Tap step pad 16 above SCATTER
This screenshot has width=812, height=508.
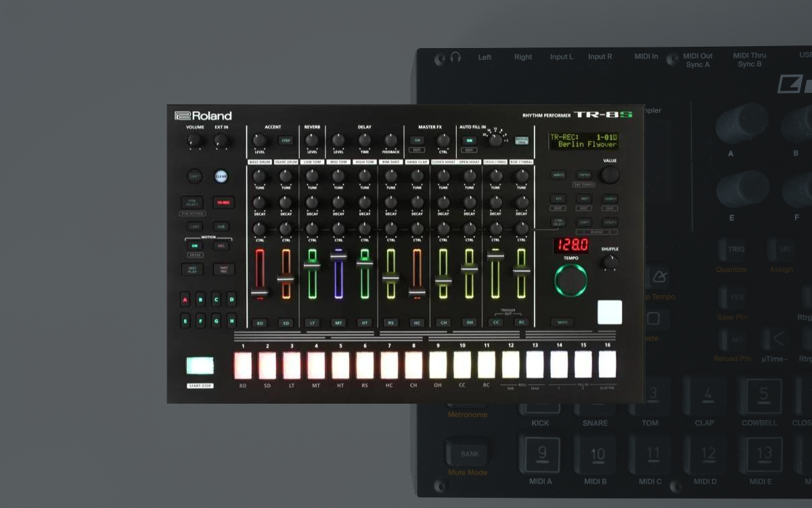tap(607, 364)
